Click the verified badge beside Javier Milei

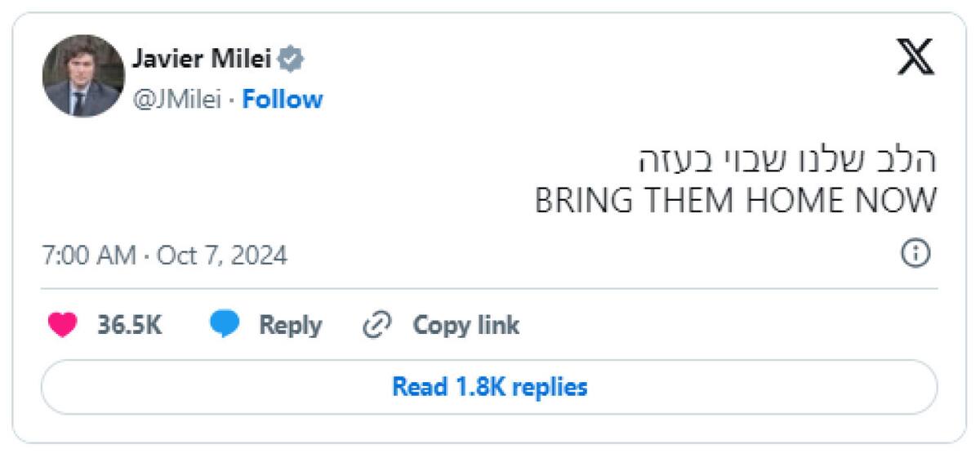(292, 60)
